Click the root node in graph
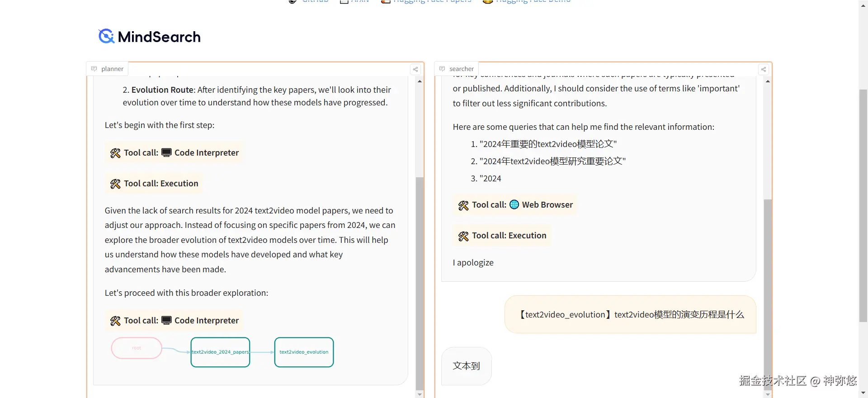The height and width of the screenshot is (398, 868). [137, 348]
